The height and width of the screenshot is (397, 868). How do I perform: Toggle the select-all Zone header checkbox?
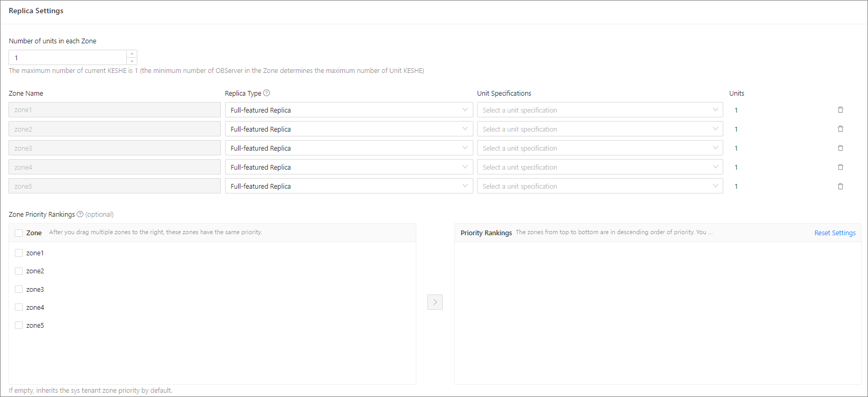tap(19, 233)
